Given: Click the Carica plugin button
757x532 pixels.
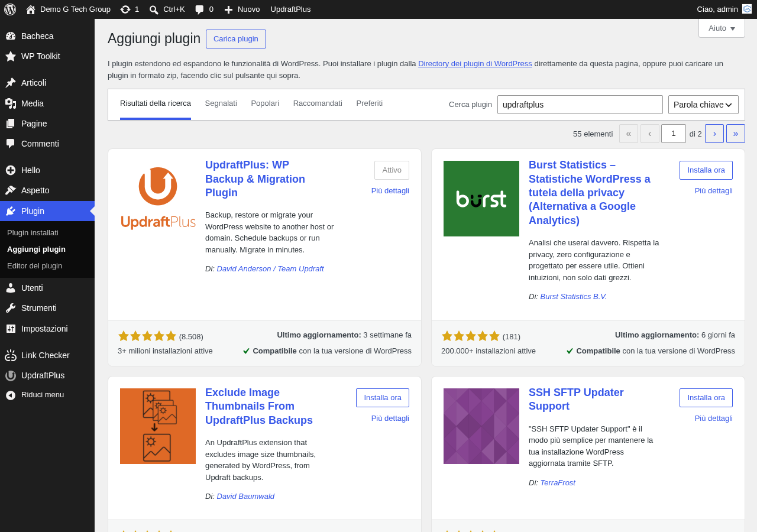Looking at the screenshot, I should click(x=236, y=39).
